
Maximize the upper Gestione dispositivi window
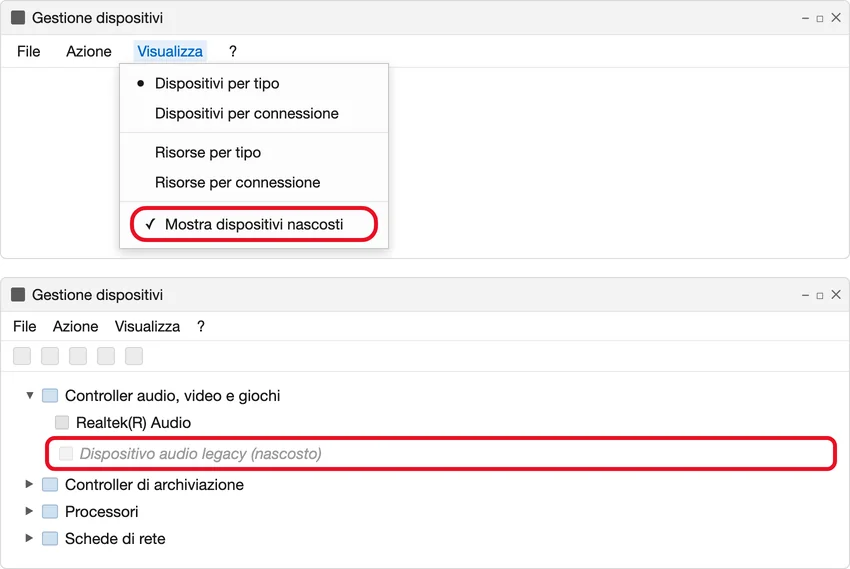pyautogui.click(x=820, y=18)
